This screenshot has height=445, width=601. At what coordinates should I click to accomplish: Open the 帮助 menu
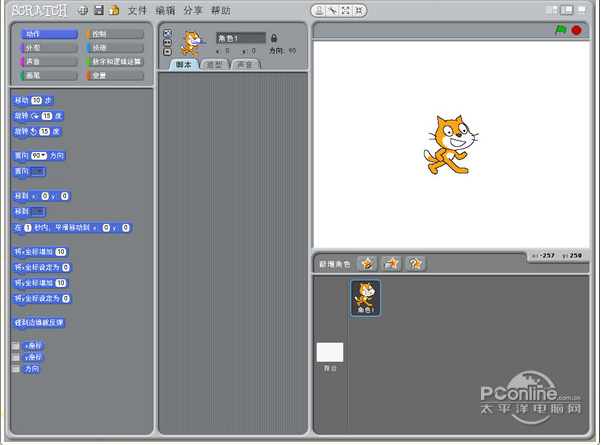[x=221, y=10]
